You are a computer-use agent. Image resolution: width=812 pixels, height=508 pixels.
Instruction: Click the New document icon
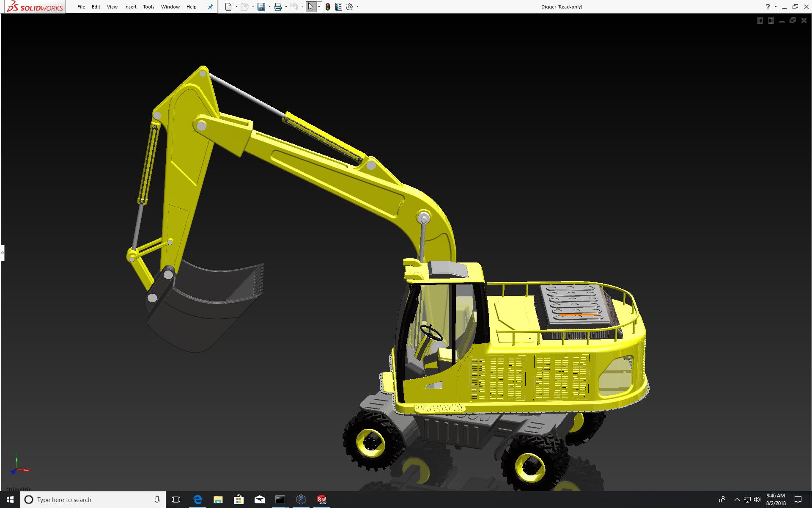click(228, 7)
